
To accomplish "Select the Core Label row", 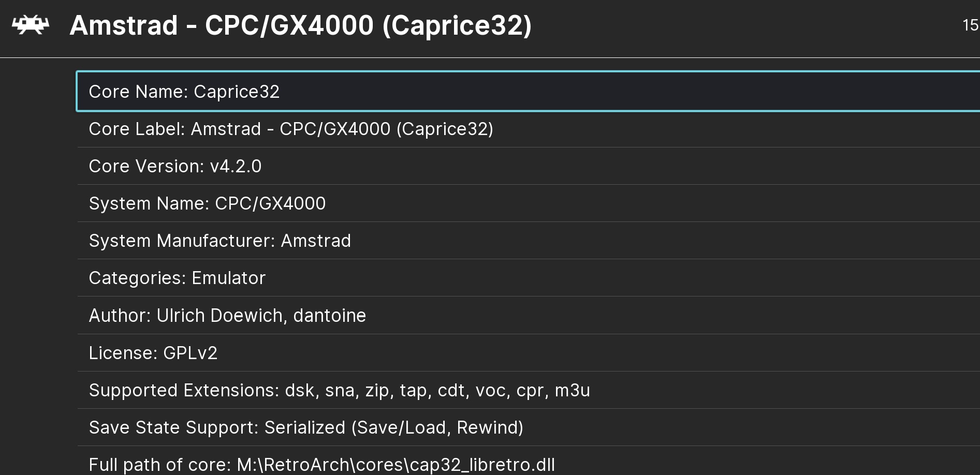I will pyautogui.click(x=528, y=129).
